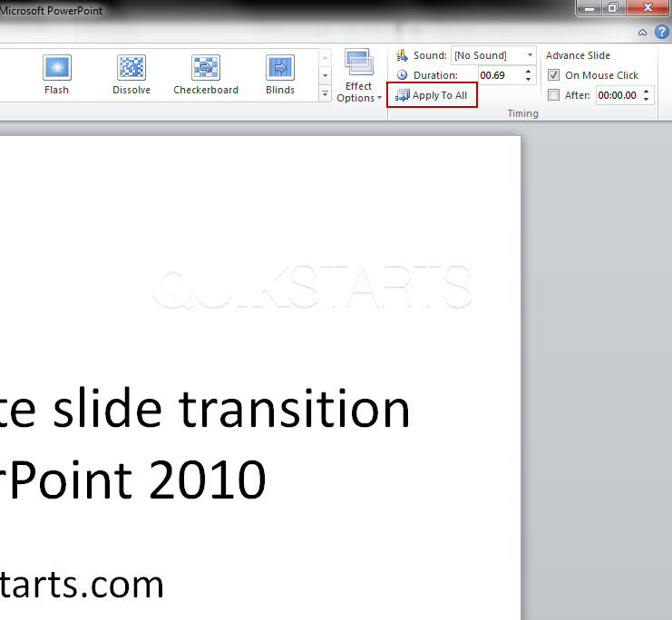This screenshot has width=672, height=620.
Task: Open the Sound dropdown list
Action: click(x=531, y=55)
